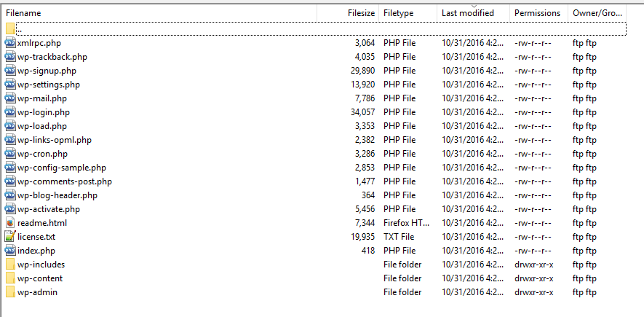Sort by Last modified column header
Screen dimensions: 644x317
tap(467, 13)
